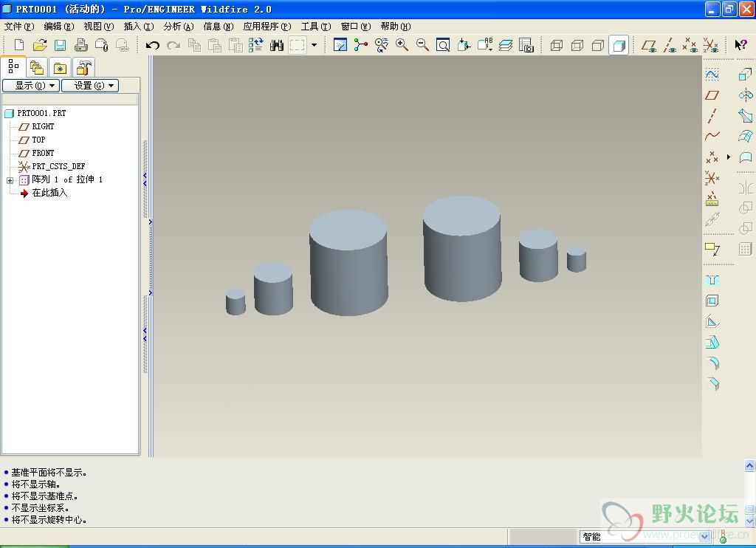
Task: Select the Boundary Blend tool
Action: click(746, 136)
